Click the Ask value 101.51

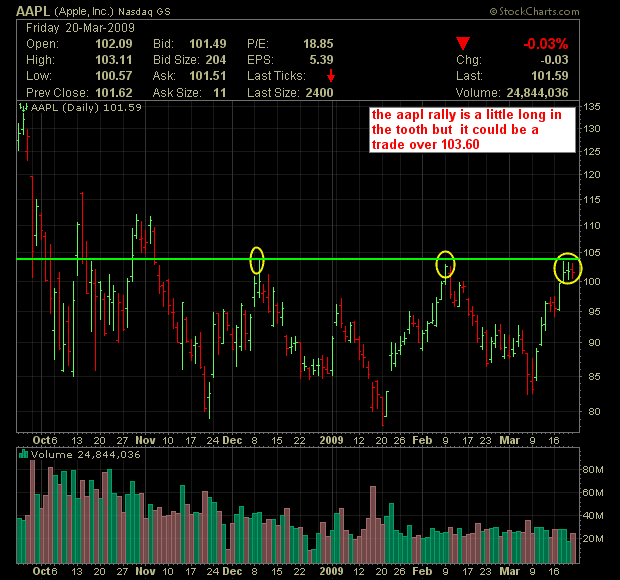208,76
